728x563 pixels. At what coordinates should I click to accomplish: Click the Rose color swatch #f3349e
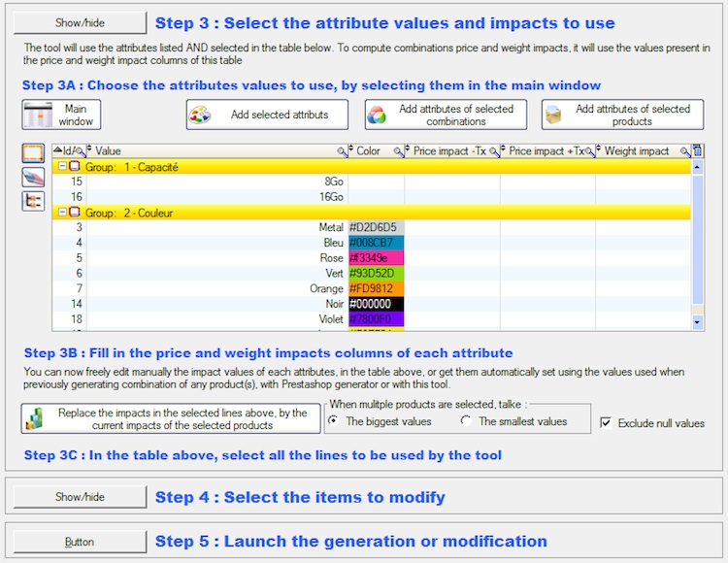(376, 258)
